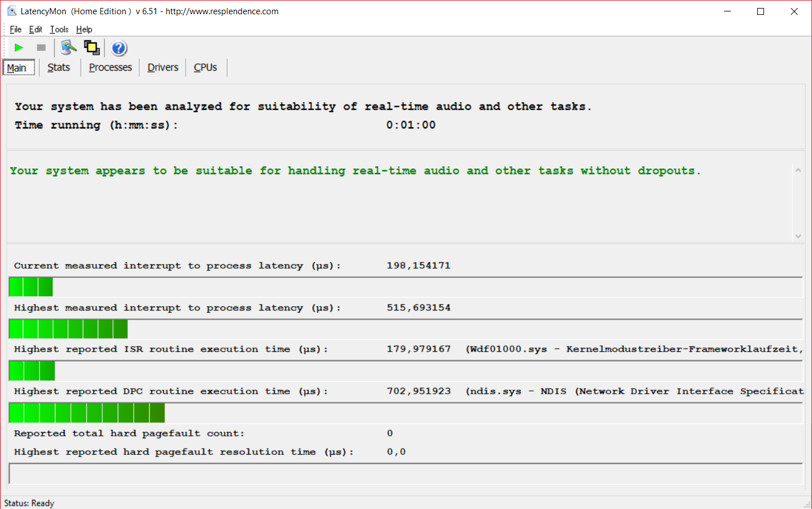
Task: Click the 'Time running (h:mm:ss):' label
Action: pos(96,125)
